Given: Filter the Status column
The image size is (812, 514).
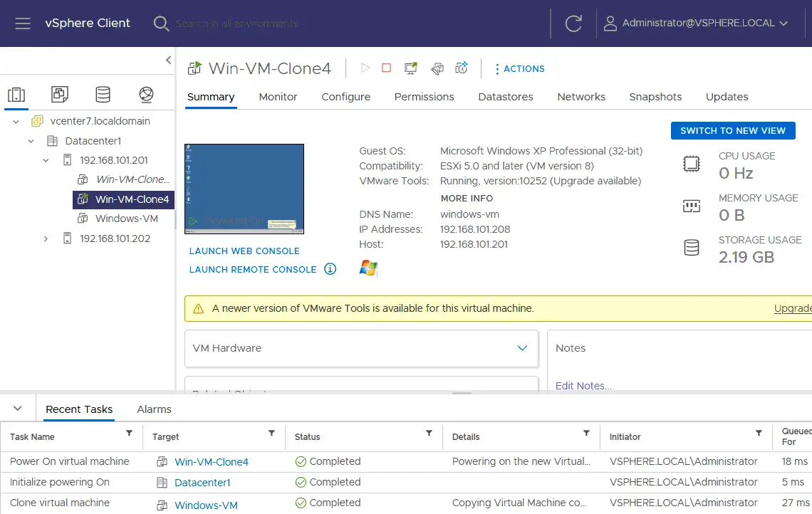Looking at the screenshot, I should (429, 434).
